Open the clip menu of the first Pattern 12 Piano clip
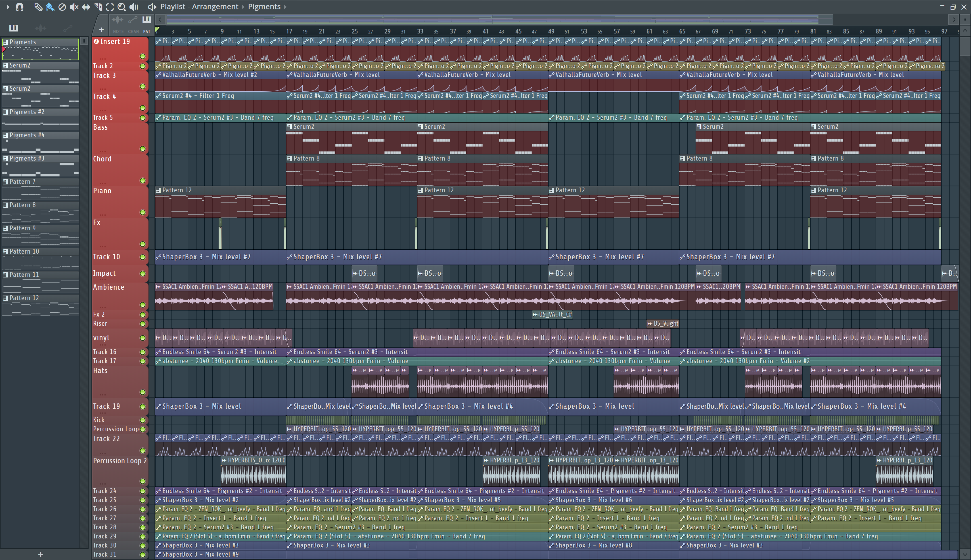Viewport: 971px width, 560px height. [158, 190]
